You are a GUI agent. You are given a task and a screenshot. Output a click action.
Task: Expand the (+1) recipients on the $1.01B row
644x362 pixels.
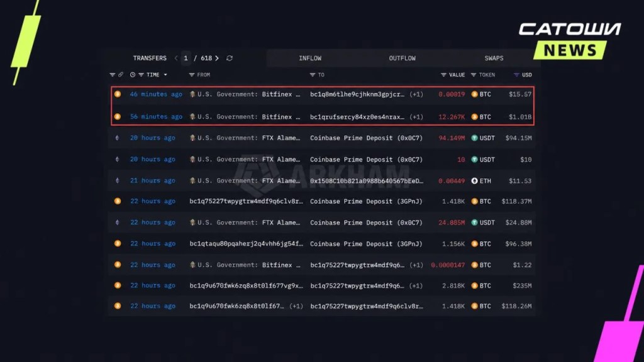416,116
